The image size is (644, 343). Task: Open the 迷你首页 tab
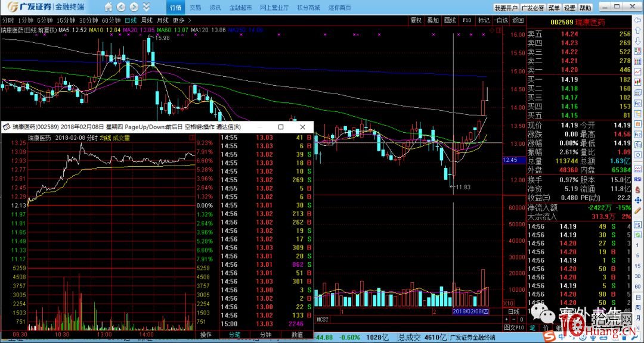coord(340,8)
